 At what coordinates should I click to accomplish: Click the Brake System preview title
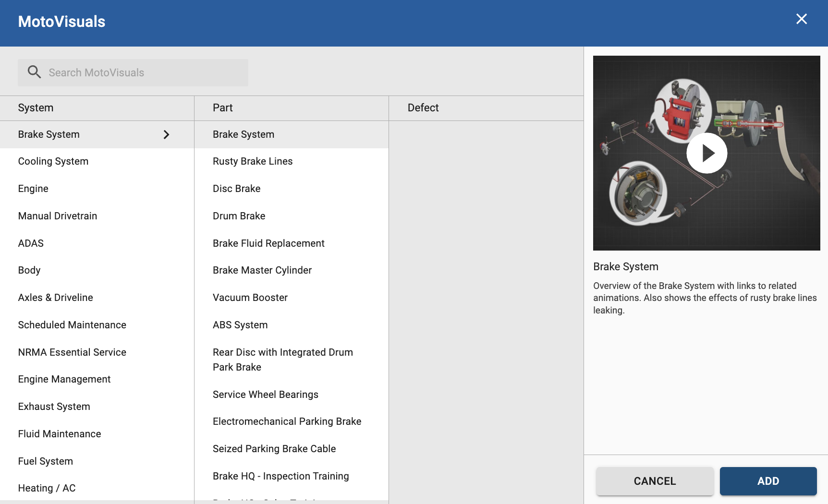click(x=626, y=266)
